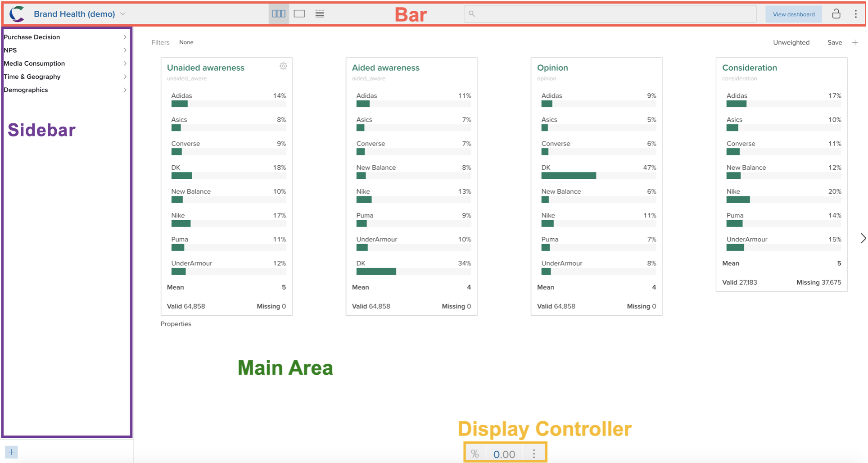Image resolution: width=868 pixels, height=463 pixels.
Task: Go to next cards with right arrow
Action: (862, 238)
